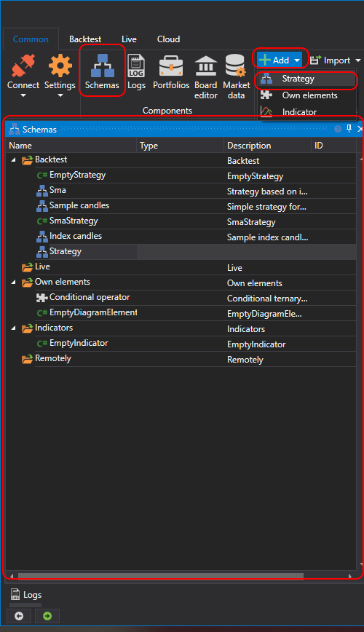Switch to the Backtest tab
The image size is (364, 632).
(85, 39)
